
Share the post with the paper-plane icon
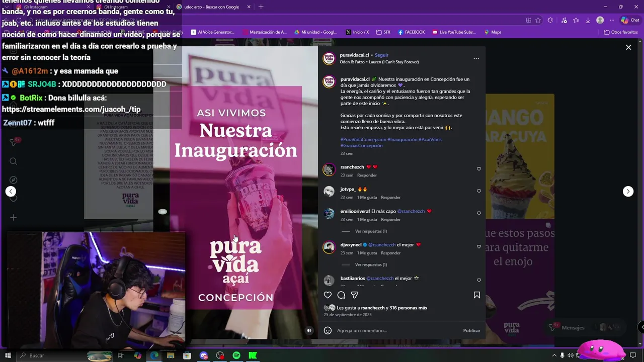pyautogui.click(x=354, y=295)
